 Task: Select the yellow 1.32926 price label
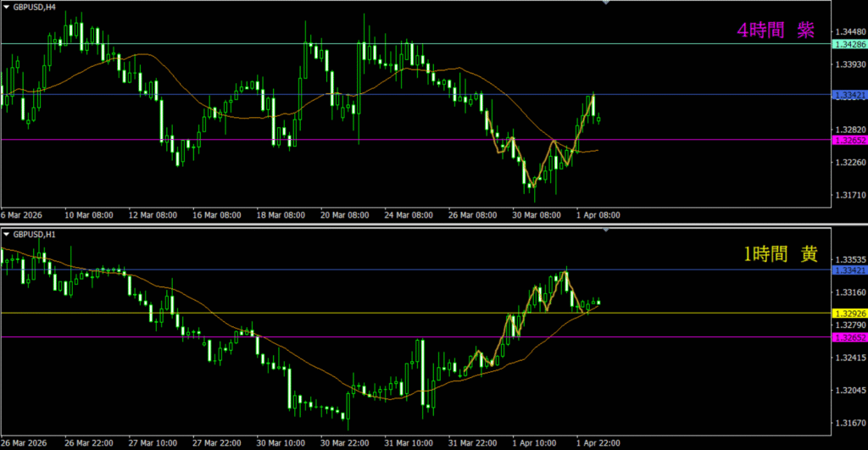(849, 313)
